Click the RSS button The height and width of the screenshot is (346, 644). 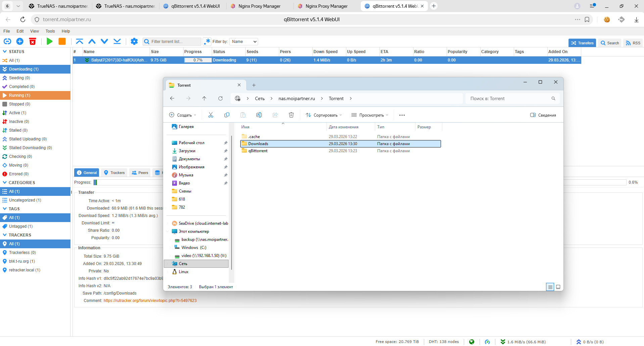pos(633,43)
